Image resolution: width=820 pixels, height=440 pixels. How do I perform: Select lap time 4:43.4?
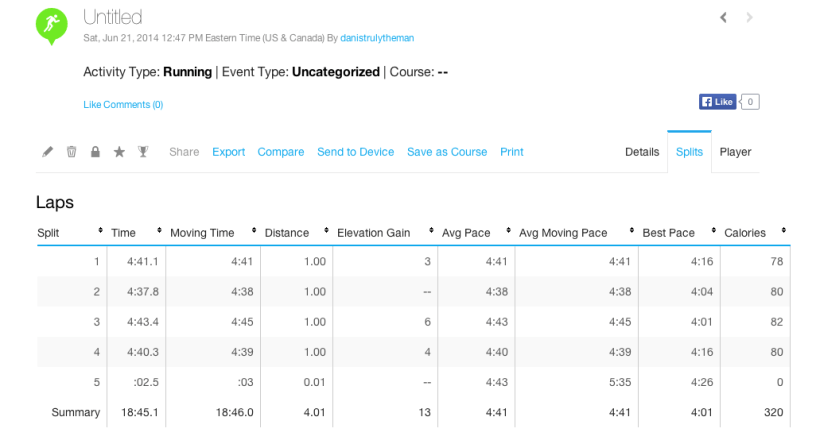pos(143,322)
